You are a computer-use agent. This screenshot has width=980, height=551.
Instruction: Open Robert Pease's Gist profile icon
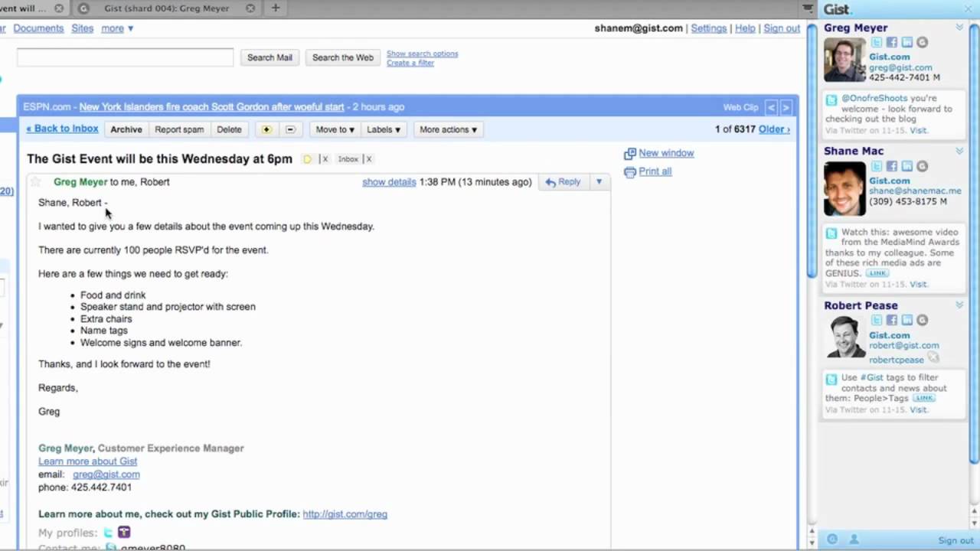[923, 321]
